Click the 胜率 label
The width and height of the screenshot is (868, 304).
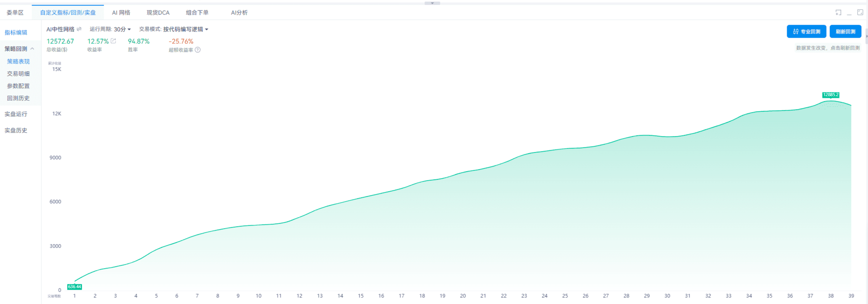pos(133,50)
